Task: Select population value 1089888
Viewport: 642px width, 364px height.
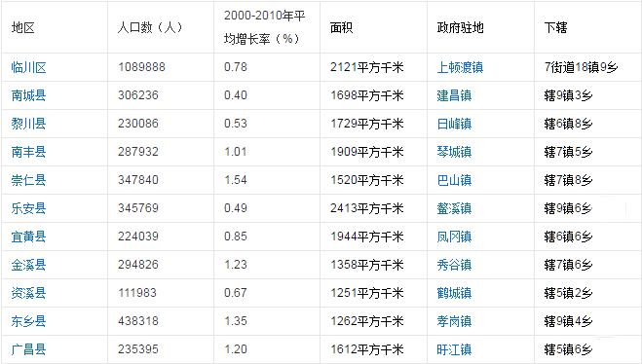Action: pos(141,66)
